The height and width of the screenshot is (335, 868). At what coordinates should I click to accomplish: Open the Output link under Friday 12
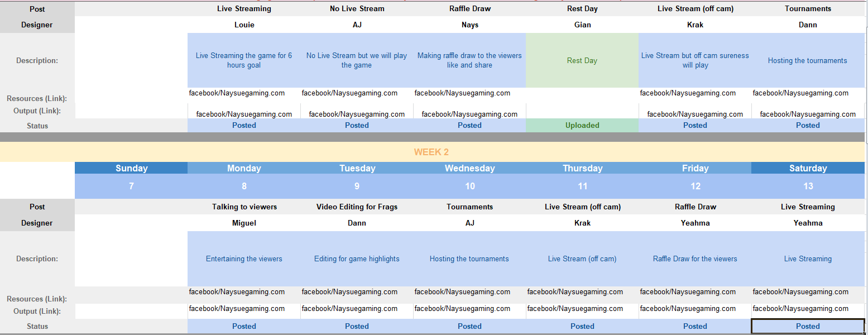tap(688, 309)
